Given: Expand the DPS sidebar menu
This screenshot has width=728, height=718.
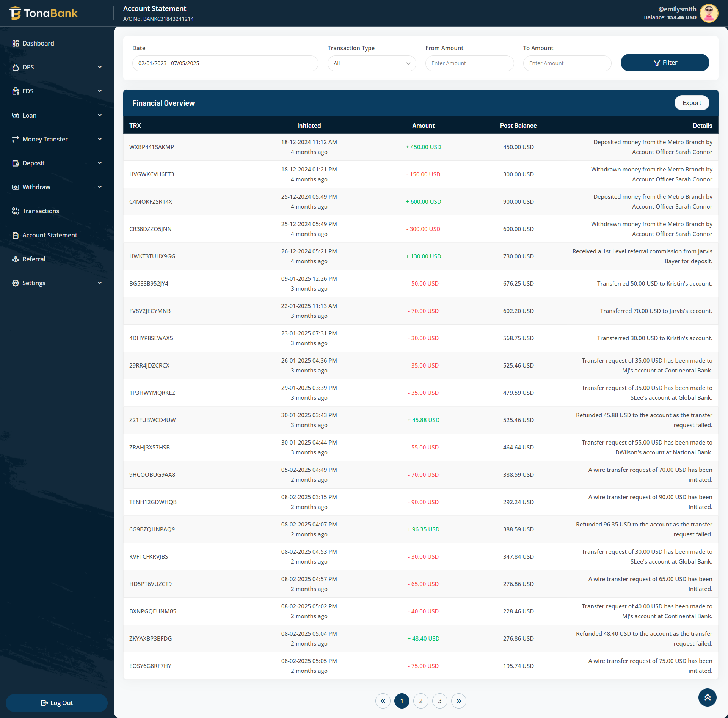Looking at the screenshot, I should (x=57, y=67).
